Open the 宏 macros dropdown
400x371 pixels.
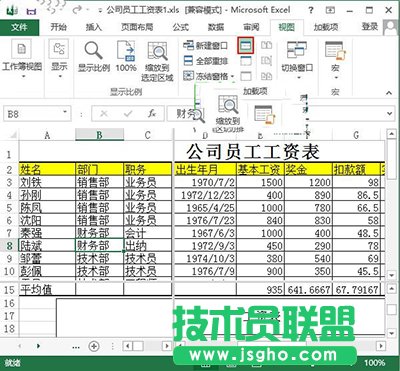point(335,60)
